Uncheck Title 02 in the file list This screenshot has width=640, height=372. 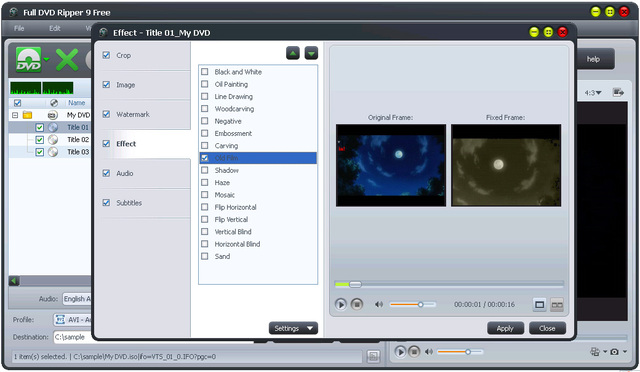tap(40, 140)
